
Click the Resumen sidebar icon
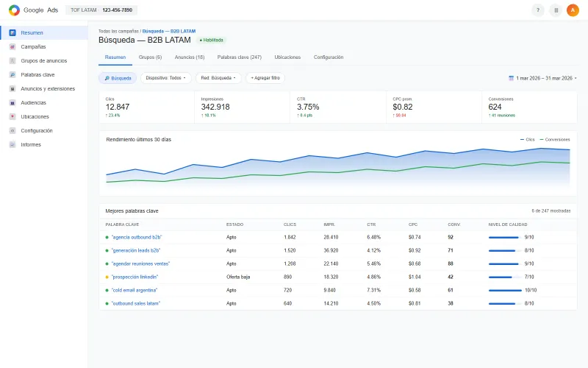[12, 32]
